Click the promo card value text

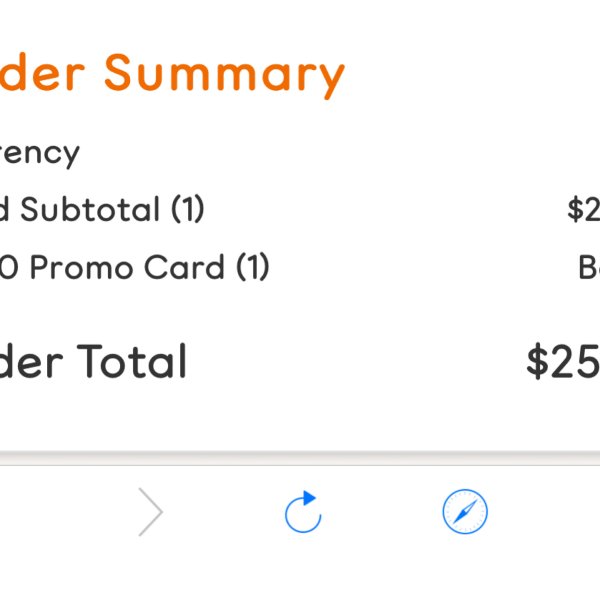pyautogui.click(x=589, y=267)
